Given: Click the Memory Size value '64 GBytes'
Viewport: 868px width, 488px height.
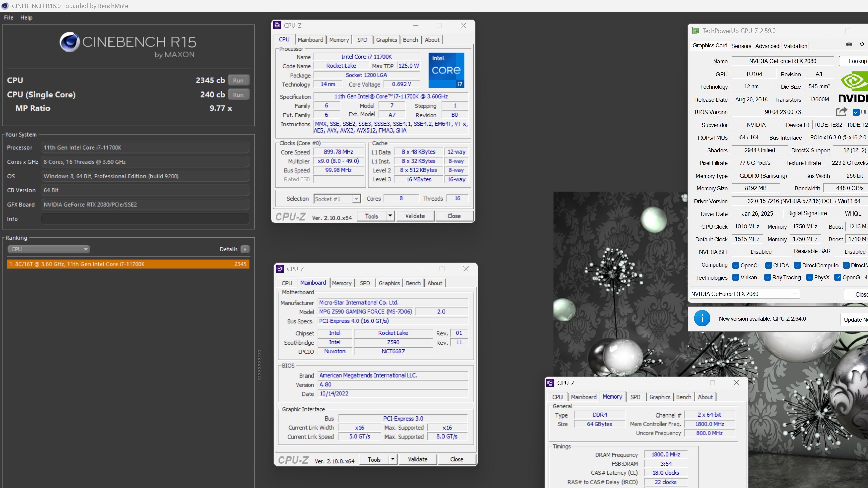Looking at the screenshot, I should pos(599,424).
